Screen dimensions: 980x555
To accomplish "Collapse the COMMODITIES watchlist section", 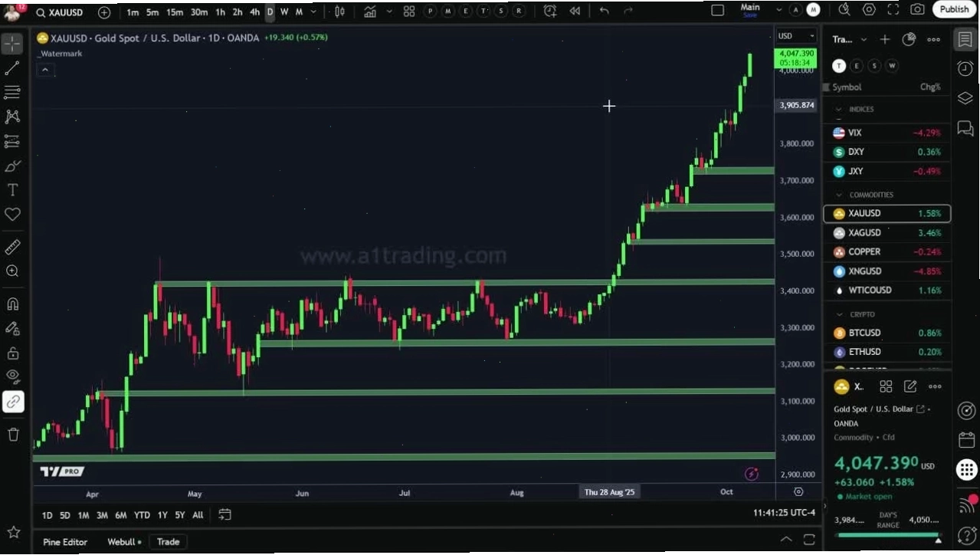I will pos(838,195).
